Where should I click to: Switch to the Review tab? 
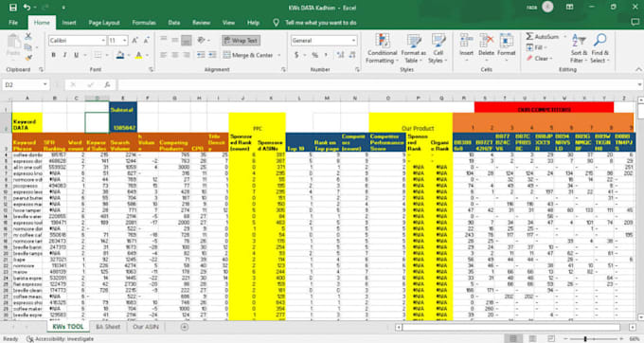pos(201,23)
